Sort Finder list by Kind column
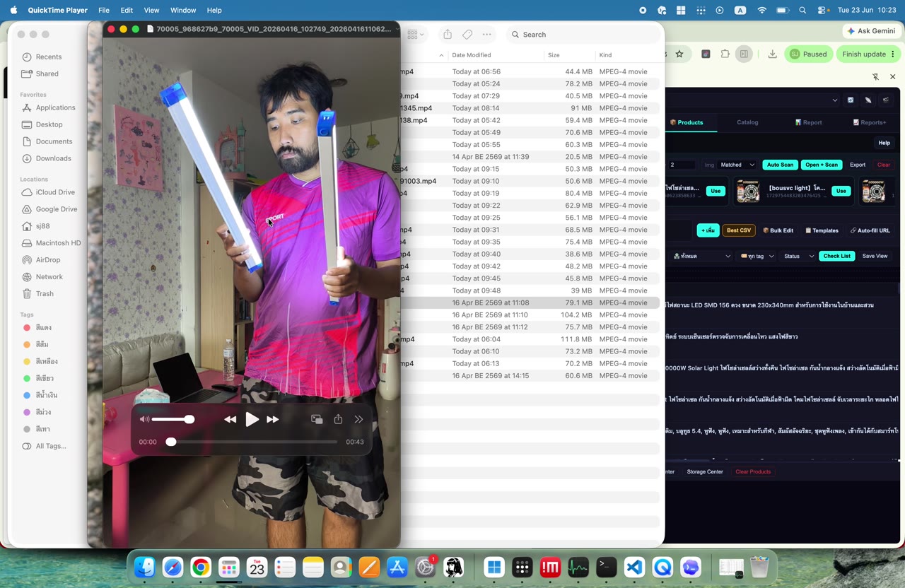This screenshot has width=905, height=588. coord(605,55)
